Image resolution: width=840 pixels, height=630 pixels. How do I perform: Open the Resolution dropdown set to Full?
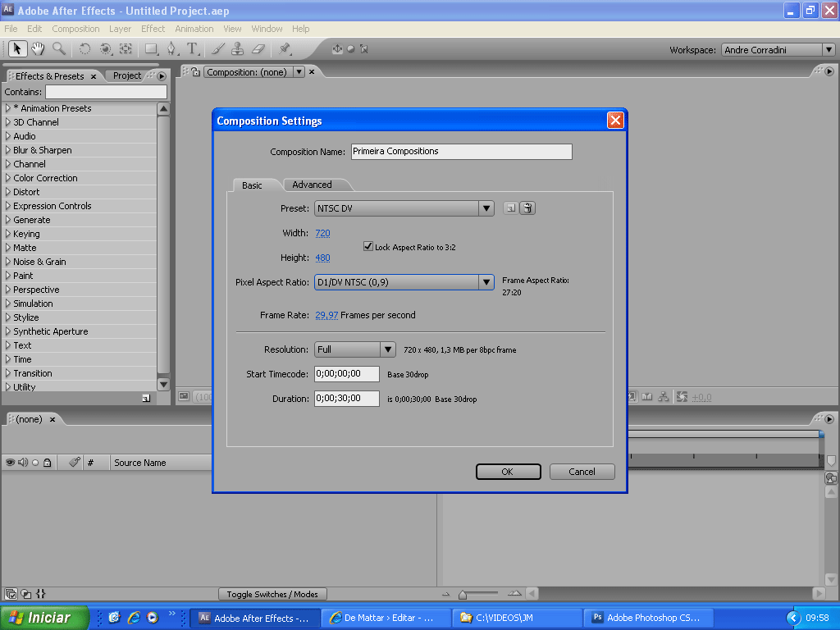(x=355, y=349)
